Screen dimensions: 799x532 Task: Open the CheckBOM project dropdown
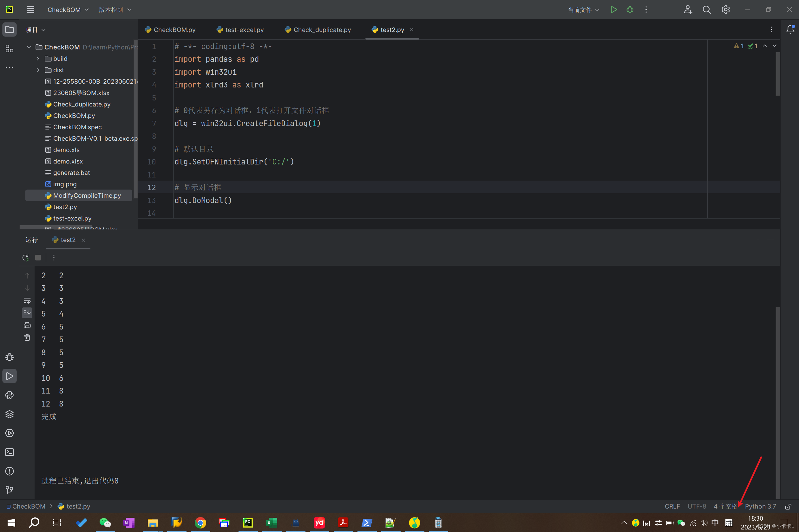pyautogui.click(x=68, y=10)
